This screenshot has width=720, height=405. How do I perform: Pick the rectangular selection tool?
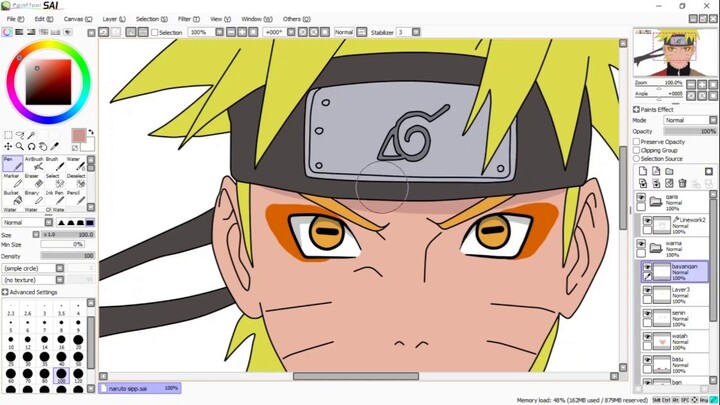coord(8,135)
